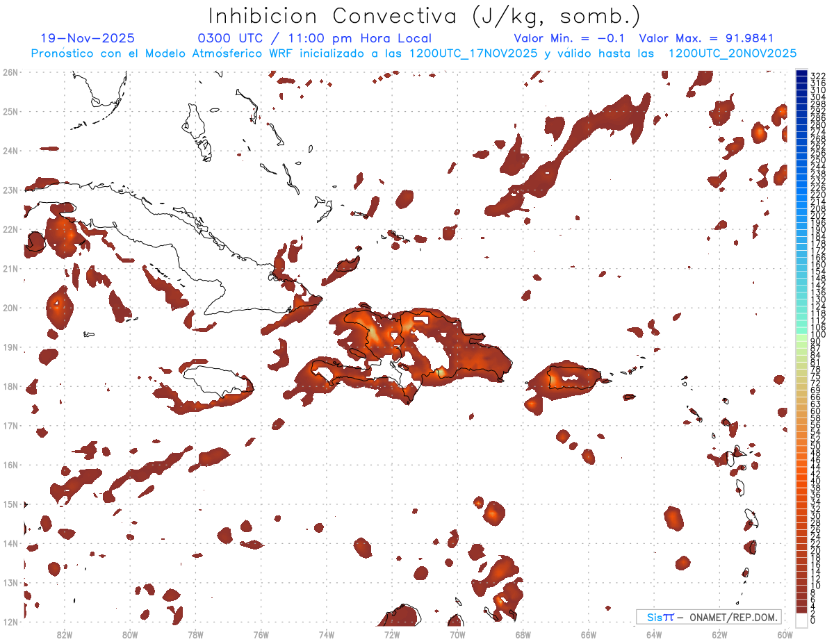Click the "60W" longitude label

tap(785, 634)
